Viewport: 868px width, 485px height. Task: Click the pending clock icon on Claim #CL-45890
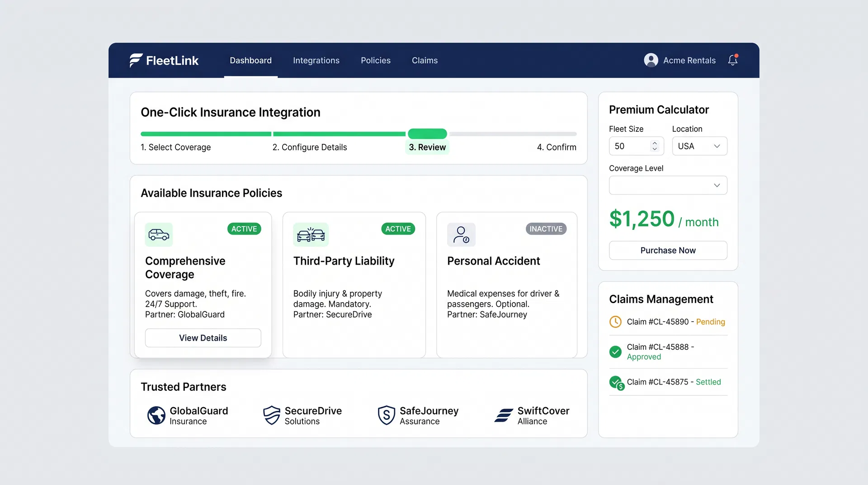click(x=615, y=322)
